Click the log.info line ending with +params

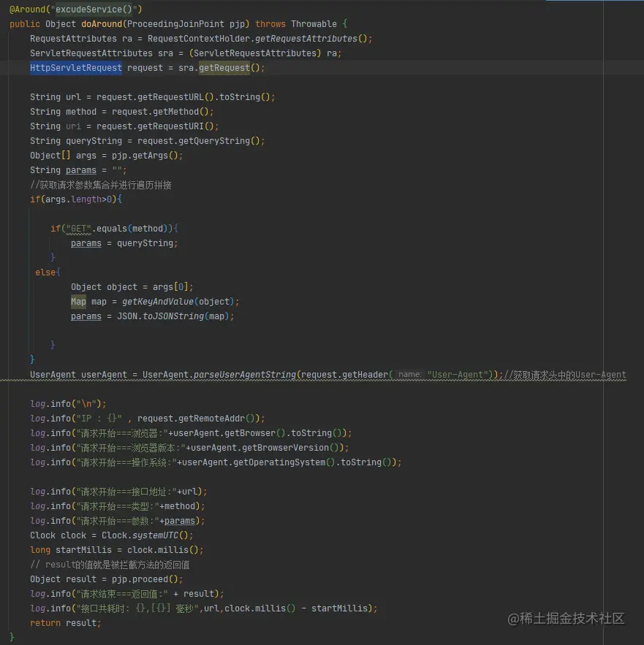click(x=117, y=521)
